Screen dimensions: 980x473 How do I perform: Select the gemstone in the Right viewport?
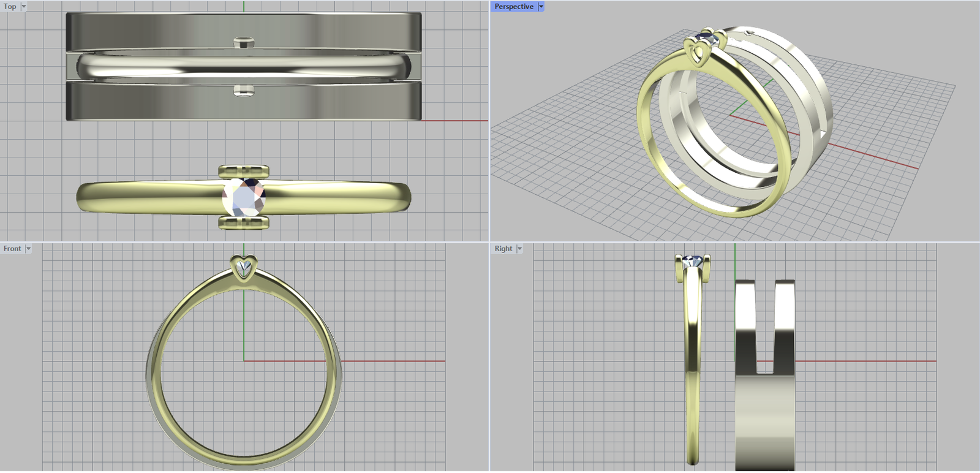(x=693, y=261)
